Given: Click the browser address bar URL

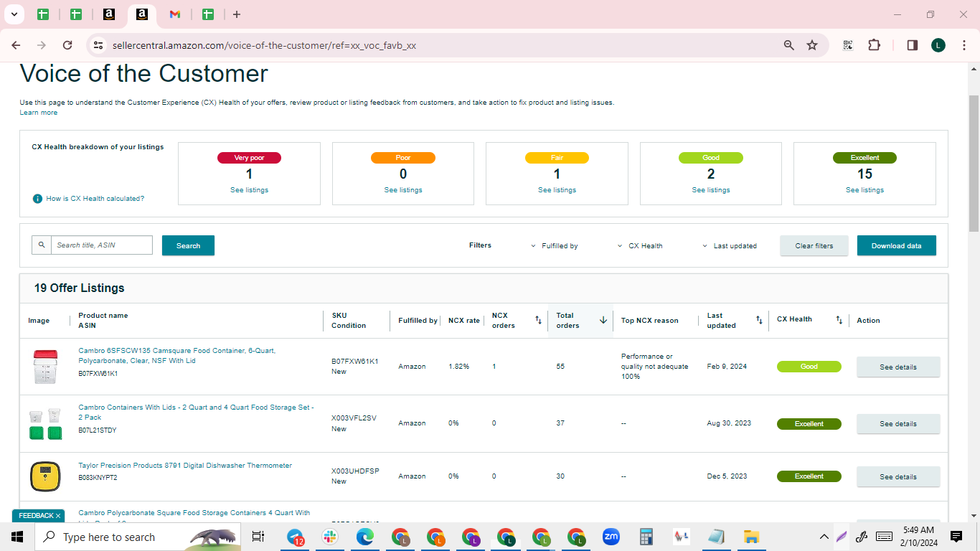Looking at the screenshot, I should click(264, 45).
